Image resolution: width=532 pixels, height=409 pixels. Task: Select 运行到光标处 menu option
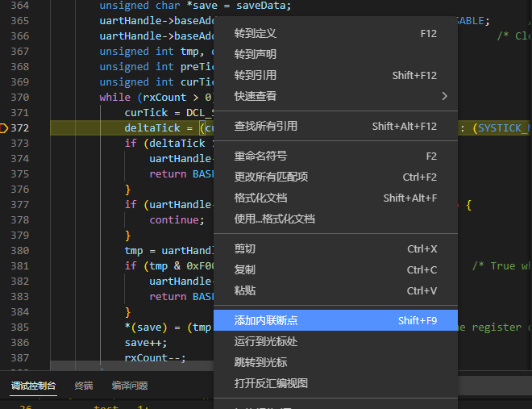point(335,341)
